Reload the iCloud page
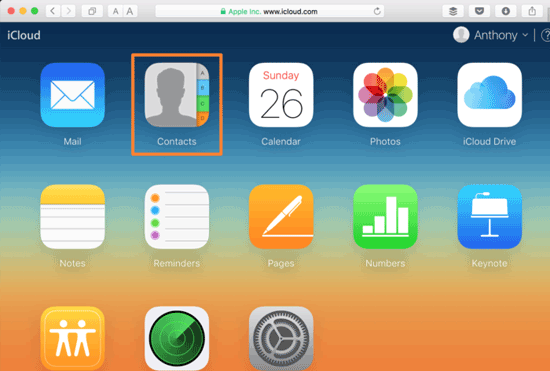The height and width of the screenshot is (371, 550). [x=377, y=11]
